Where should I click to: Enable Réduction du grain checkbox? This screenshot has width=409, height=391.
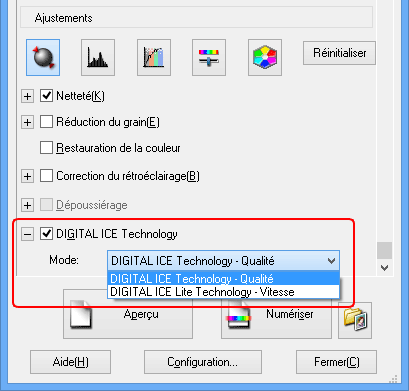pos(46,122)
